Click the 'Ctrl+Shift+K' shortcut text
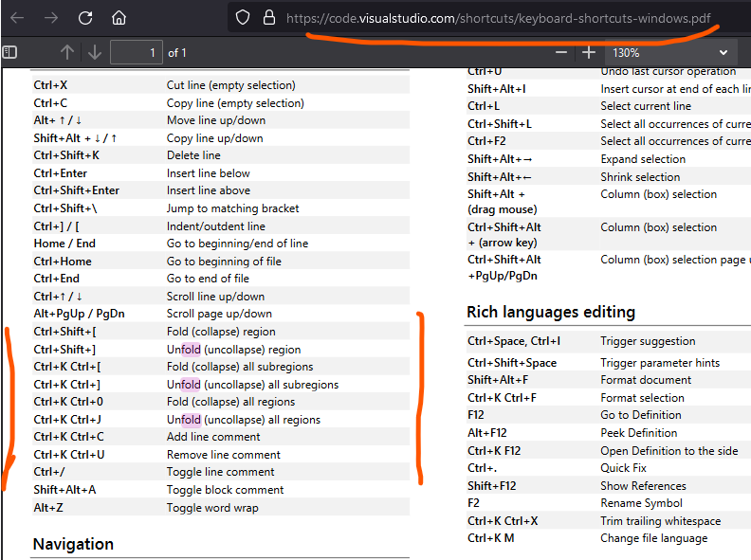Image resolution: width=751 pixels, height=560 pixels. point(66,155)
